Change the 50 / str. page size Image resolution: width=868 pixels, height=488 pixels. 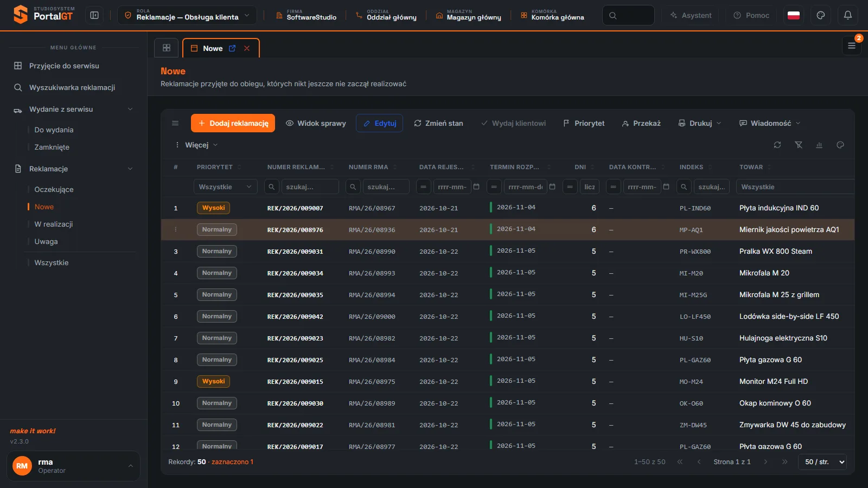pos(822,461)
